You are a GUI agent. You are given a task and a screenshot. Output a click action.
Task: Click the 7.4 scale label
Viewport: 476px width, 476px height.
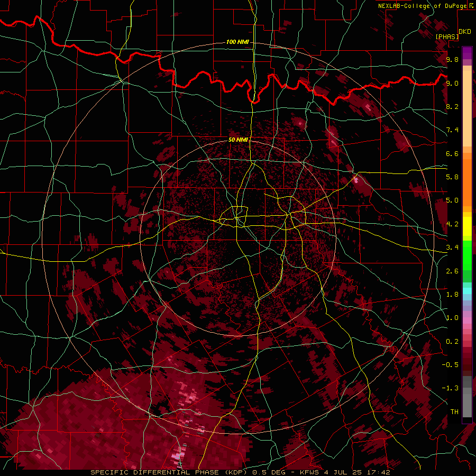pyautogui.click(x=452, y=130)
